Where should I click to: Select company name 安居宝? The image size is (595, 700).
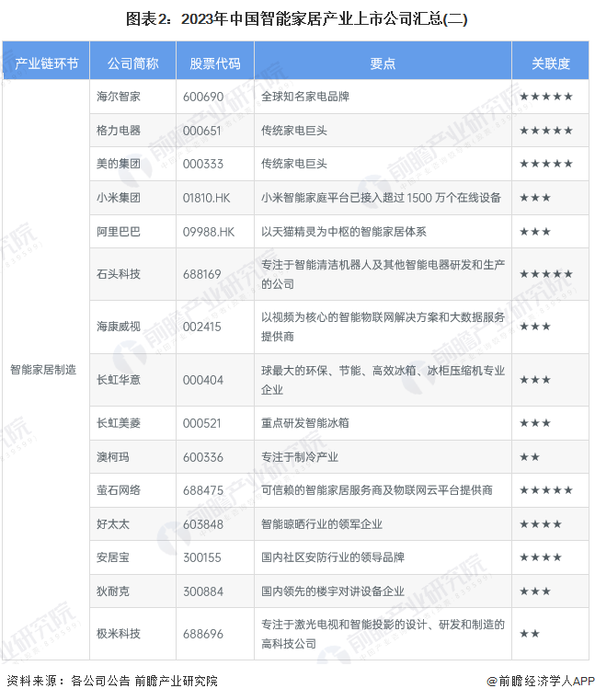tap(113, 557)
